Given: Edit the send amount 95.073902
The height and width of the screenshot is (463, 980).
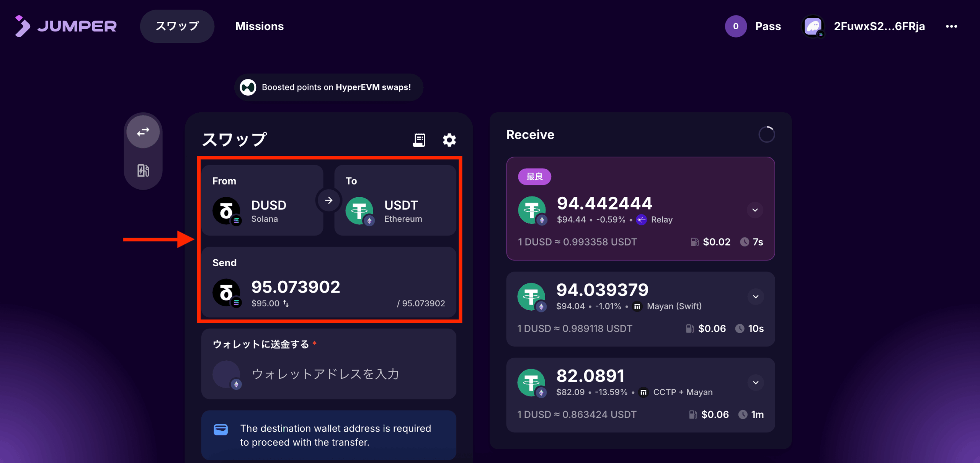Looking at the screenshot, I should (296, 287).
